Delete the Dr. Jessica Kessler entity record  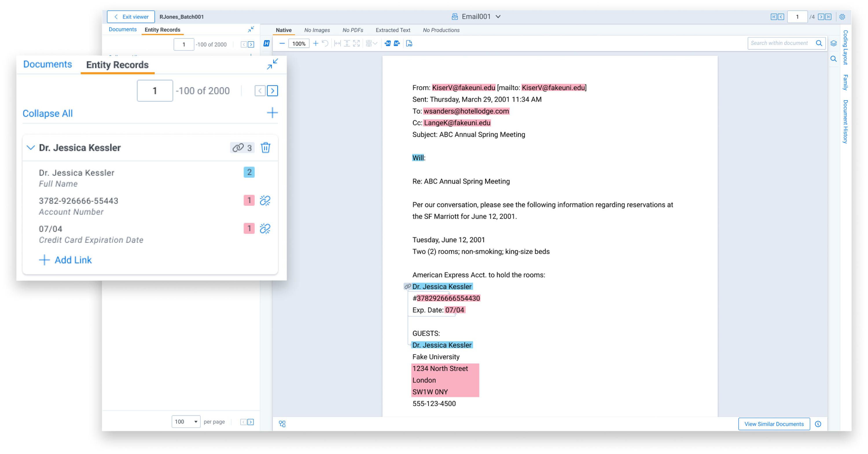pyautogui.click(x=266, y=147)
